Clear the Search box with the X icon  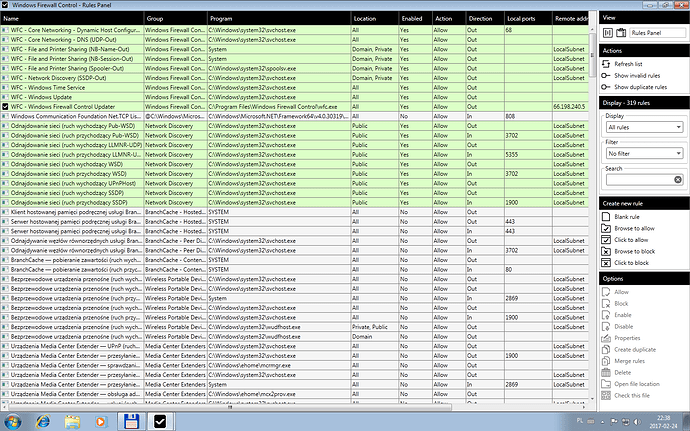[678, 179]
